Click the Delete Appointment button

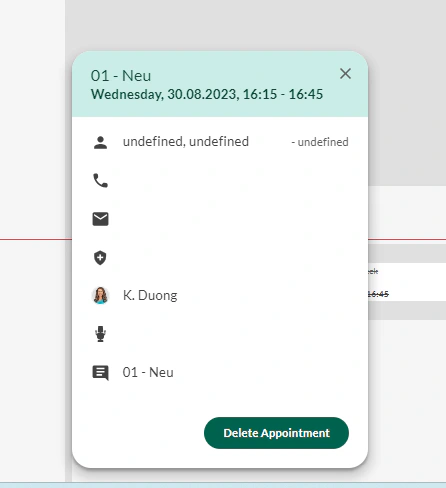coord(276,433)
